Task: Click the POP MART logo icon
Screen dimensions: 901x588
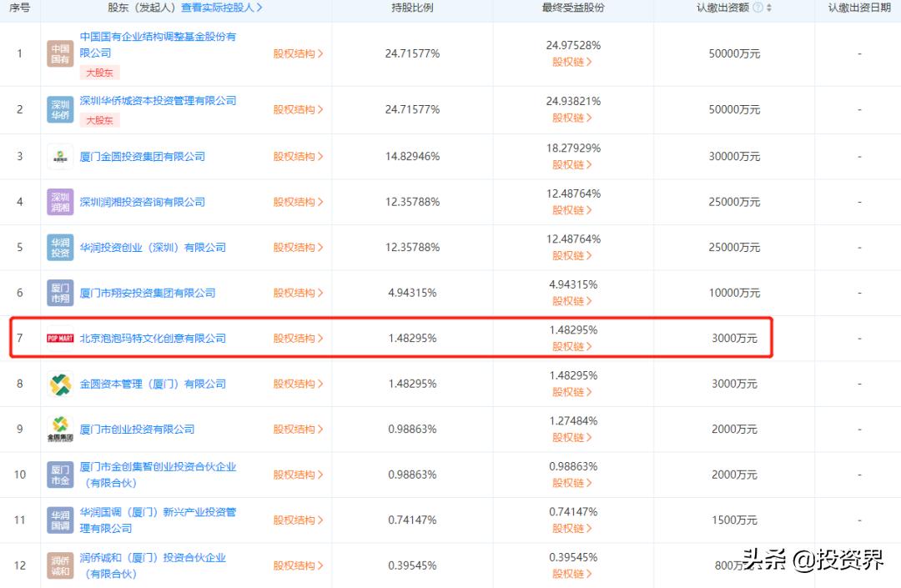Action: (59, 338)
